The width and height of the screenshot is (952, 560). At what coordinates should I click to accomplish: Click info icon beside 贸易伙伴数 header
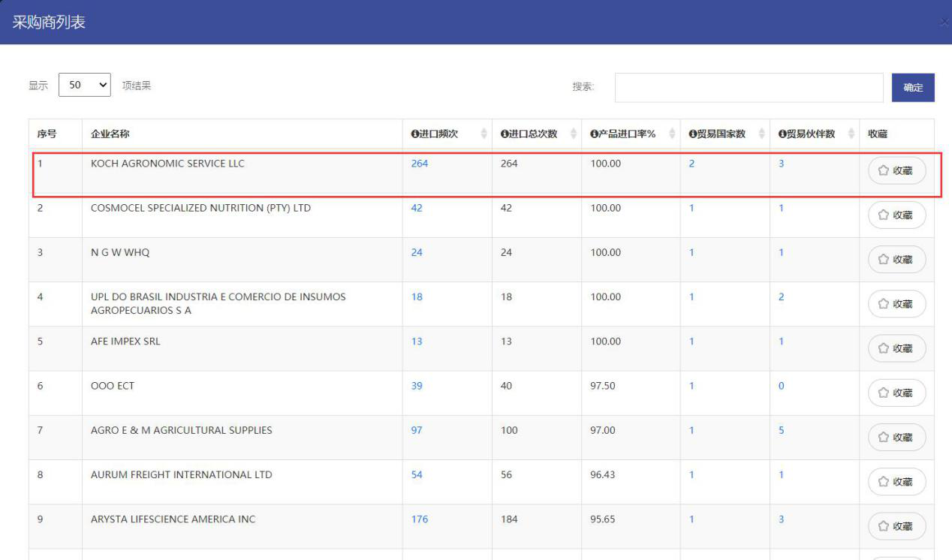[x=782, y=134]
